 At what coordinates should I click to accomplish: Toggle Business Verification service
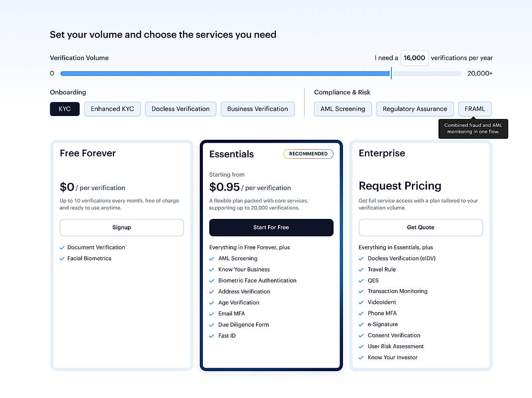click(258, 109)
